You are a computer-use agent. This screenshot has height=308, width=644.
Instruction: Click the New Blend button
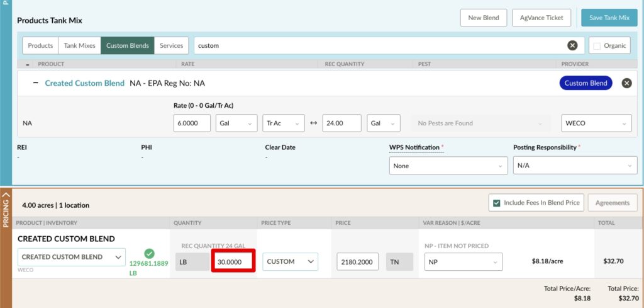coord(483,18)
